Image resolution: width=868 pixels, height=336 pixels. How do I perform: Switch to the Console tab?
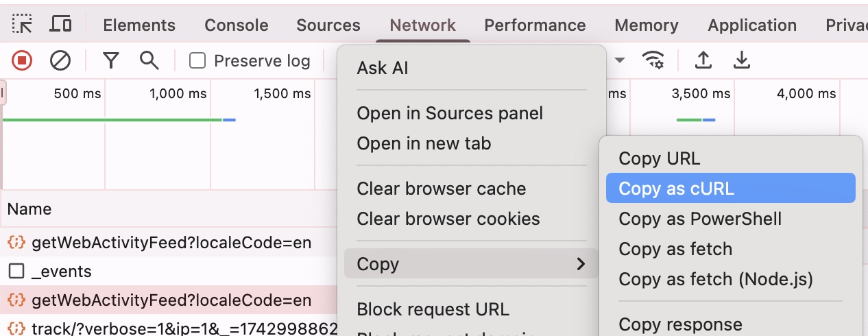[x=237, y=25]
